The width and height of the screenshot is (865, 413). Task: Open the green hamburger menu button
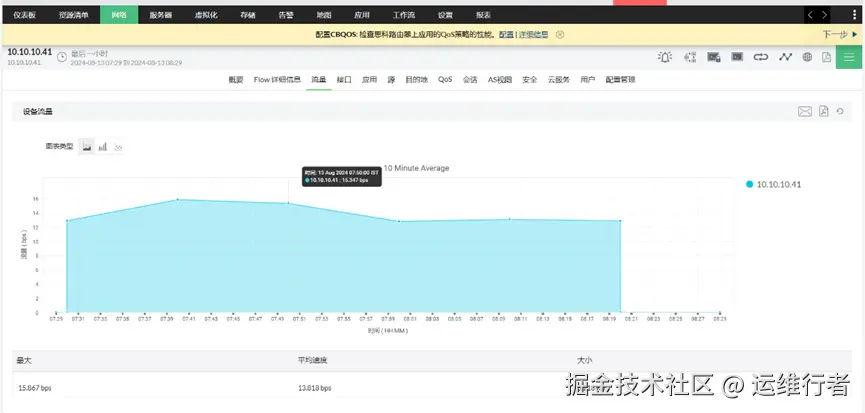tap(849, 57)
